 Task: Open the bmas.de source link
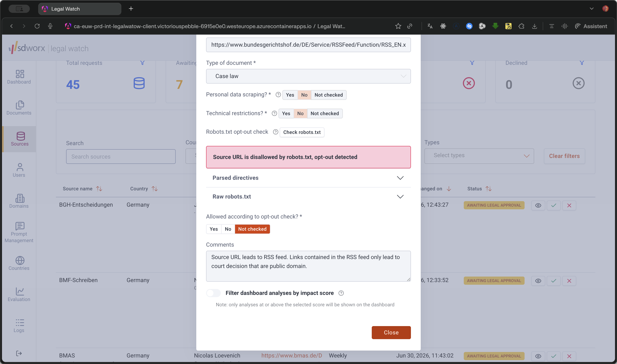pyautogui.click(x=291, y=355)
